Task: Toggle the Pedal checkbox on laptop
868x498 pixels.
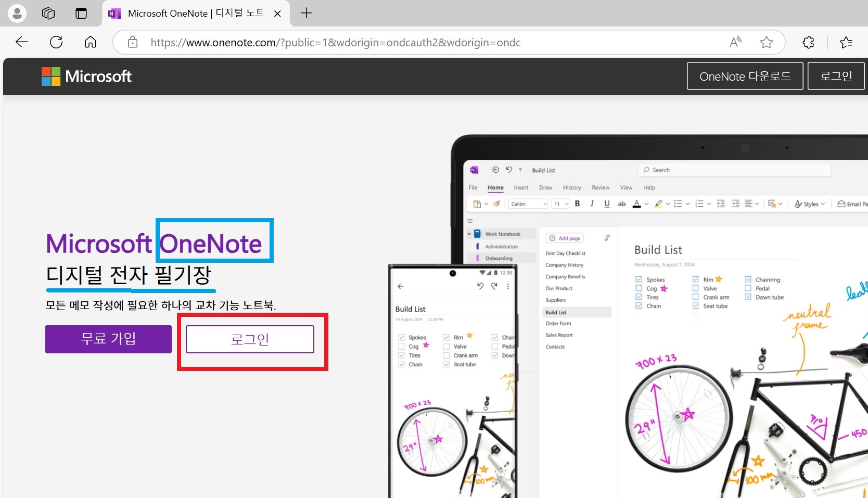Action: 748,288
